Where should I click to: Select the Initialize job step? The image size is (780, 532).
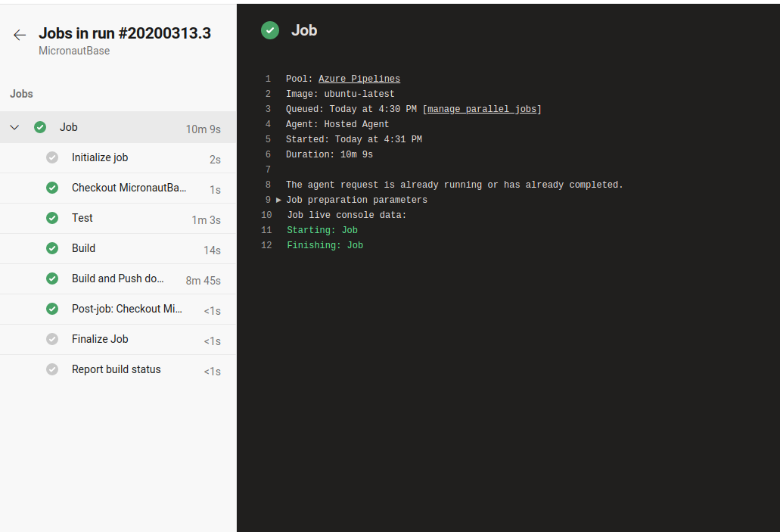pos(100,157)
